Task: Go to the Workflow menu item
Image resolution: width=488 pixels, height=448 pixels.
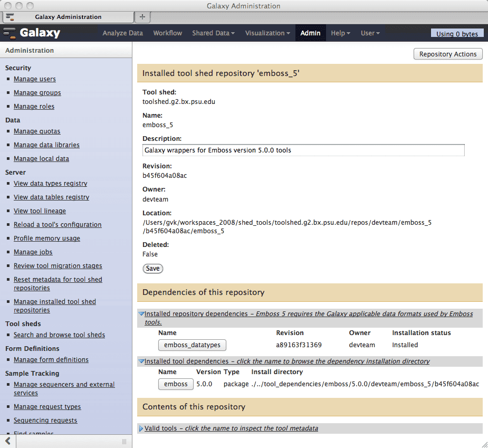Action: click(167, 33)
